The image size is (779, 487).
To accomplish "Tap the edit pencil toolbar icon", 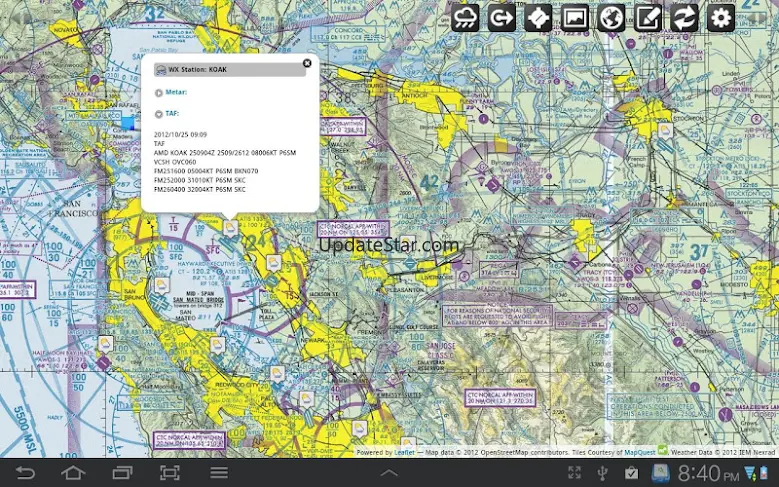I will click(x=648, y=17).
